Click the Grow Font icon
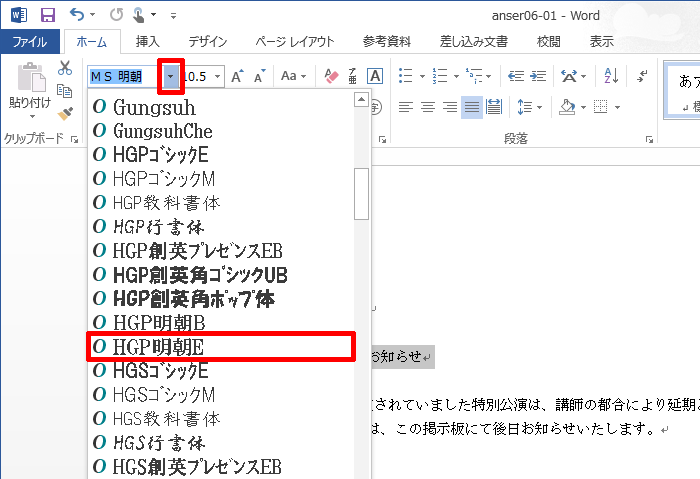The image size is (700, 479). [x=238, y=76]
